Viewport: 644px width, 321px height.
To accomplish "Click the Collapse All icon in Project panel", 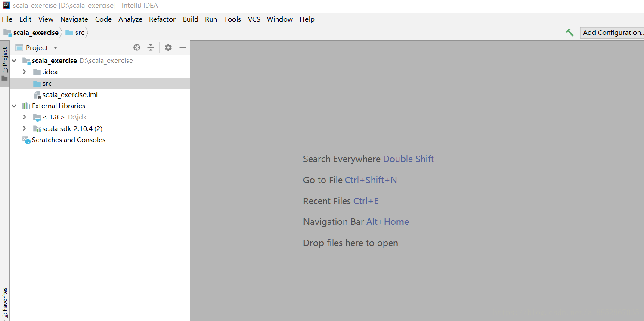I will click(151, 47).
